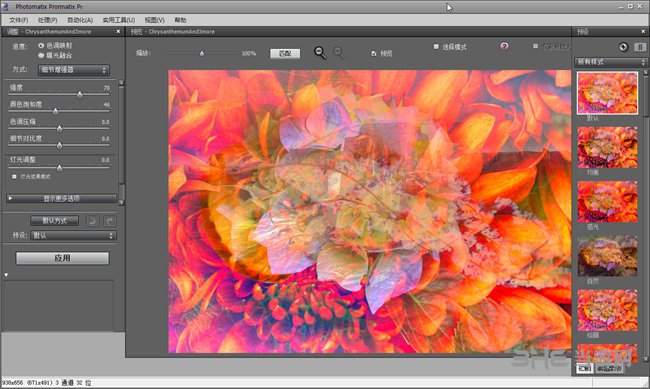Select the dark brown 自然 natural preset thumbnail
Image resolution: width=650 pixels, height=389 pixels.
(x=607, y=256)
